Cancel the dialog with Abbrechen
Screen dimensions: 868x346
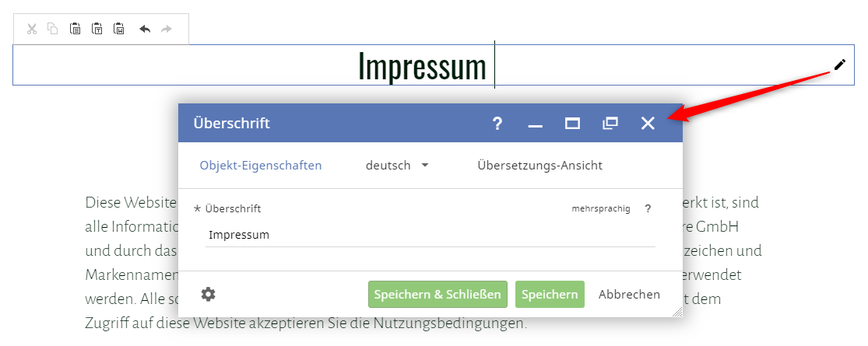click(x=629, y=295)
